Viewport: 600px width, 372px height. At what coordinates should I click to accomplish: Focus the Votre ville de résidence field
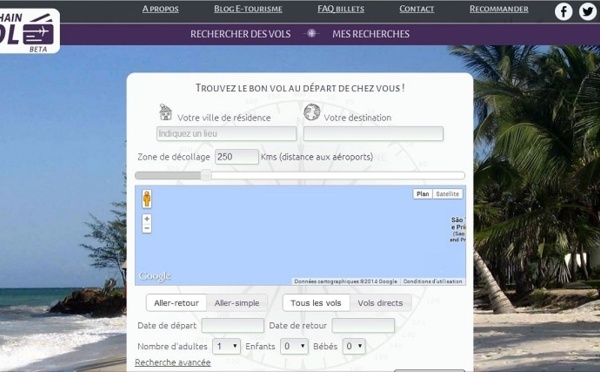(x=227, y=134)
